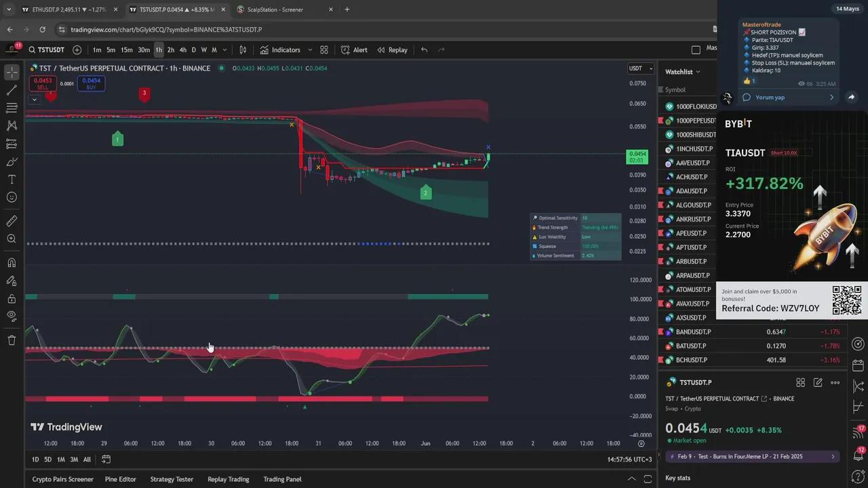Screen dimensions: 868x488
Task: Open the candlestick chart style picker
Action: tap(243, 49)
